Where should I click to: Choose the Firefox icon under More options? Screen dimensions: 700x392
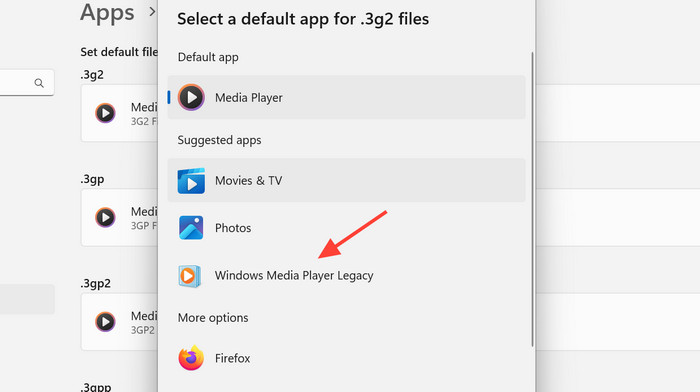[x=191, y=358]
